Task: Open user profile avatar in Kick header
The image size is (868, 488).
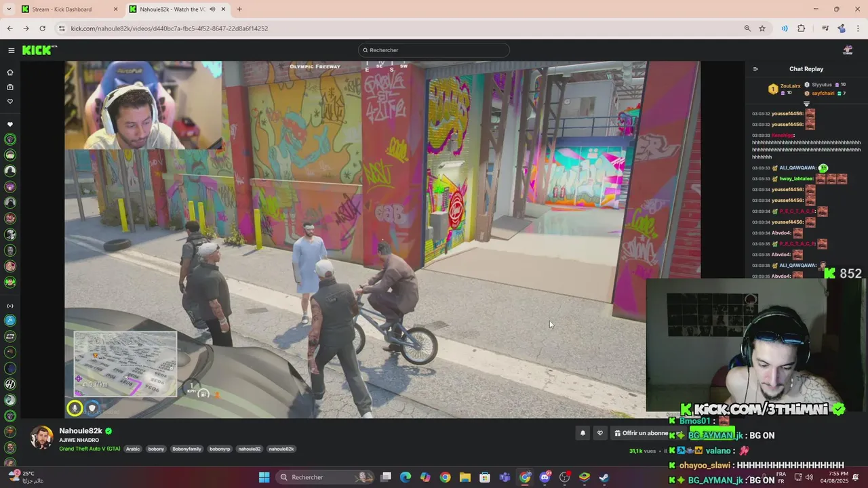Action: tap(847, 50)
